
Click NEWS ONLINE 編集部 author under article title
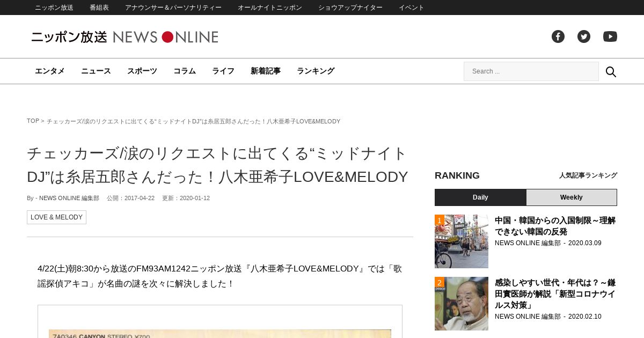click(69, 198)
